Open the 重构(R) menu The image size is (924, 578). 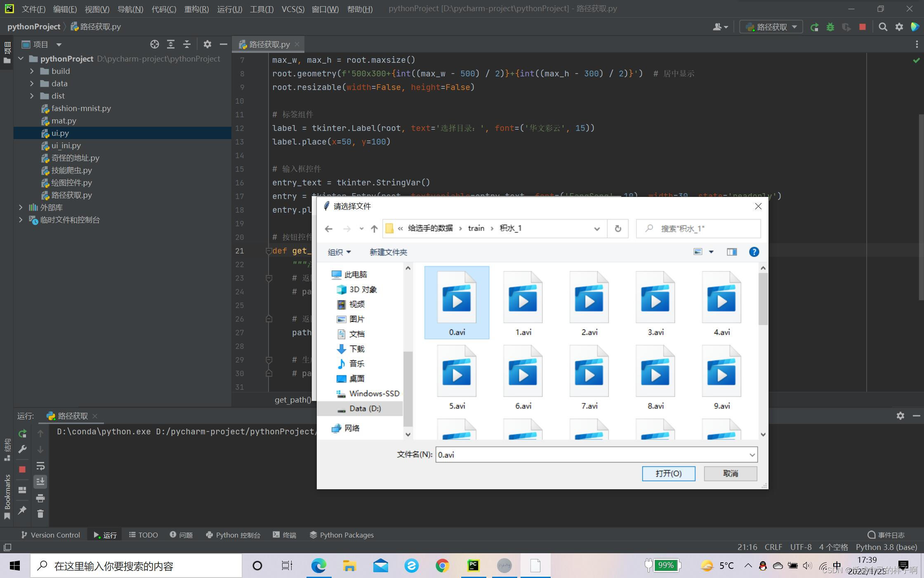(196, 9)
